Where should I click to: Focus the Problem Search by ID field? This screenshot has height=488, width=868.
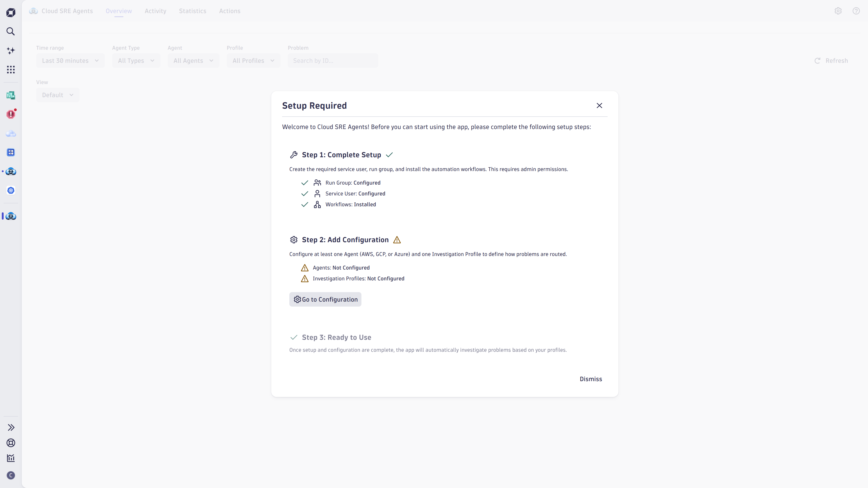click(x=333, y=61)
